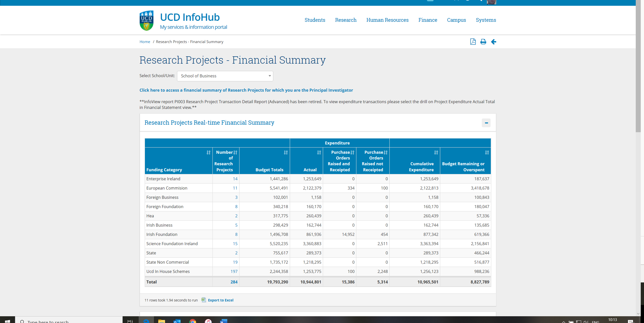
Task: Open the 14 Enterprise Ireland projects
Action: pyautogui.click(x=235, y=179)
